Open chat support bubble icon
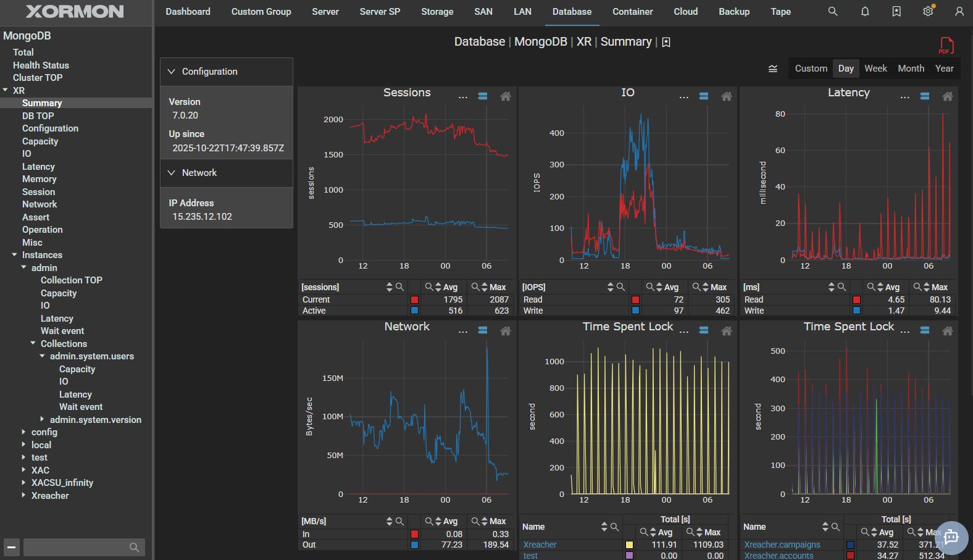Viewport: 973px width, 560px height. tap(951, 537)
